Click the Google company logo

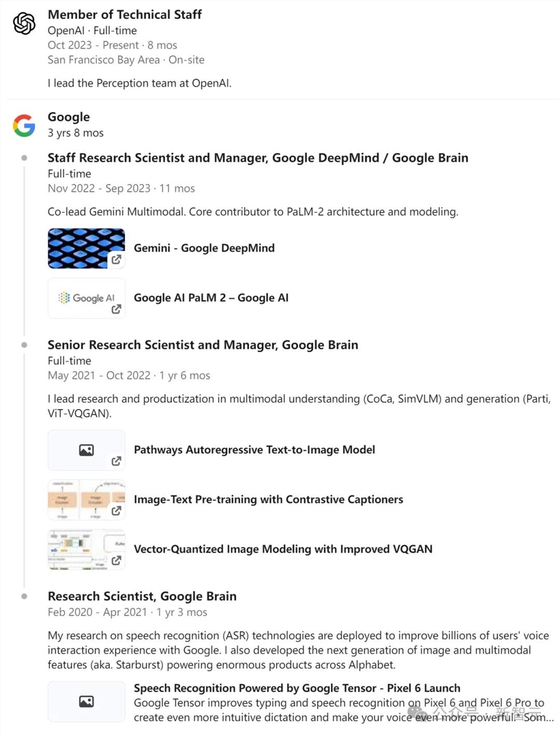[x=24, y=125]
